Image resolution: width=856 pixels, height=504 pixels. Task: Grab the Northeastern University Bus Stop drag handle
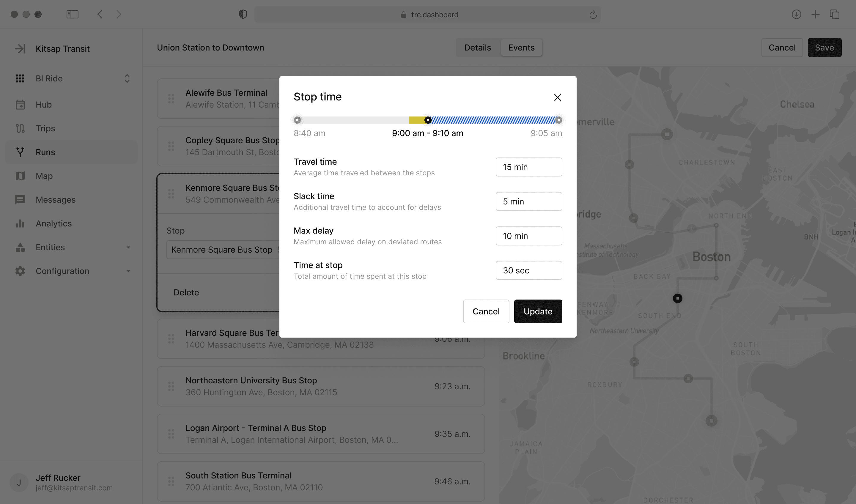(x=171, y=386)
